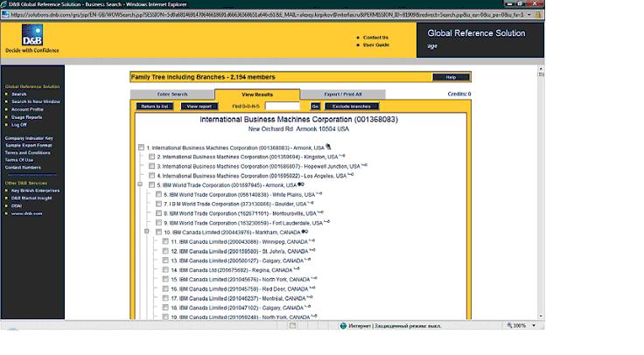The image size is (644, 355).
Task: Click branch indicator icon after row 13 Calgary
Action: click(x=308, y=260)
